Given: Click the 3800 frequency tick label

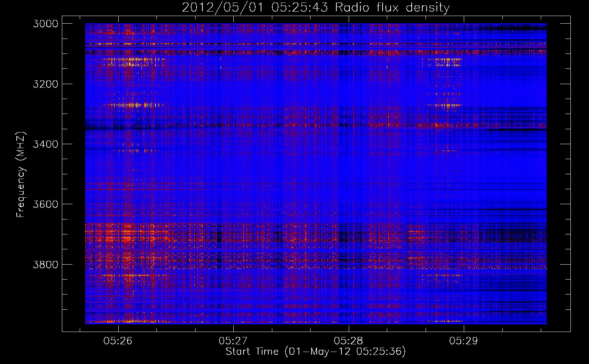Looking at the screenshot, I should point(46,264).
